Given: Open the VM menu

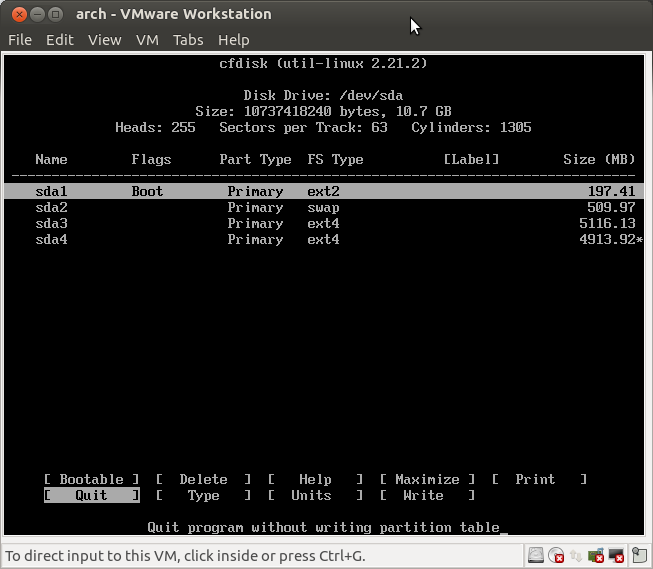Looking at the screenshot, I should [147, 40].
